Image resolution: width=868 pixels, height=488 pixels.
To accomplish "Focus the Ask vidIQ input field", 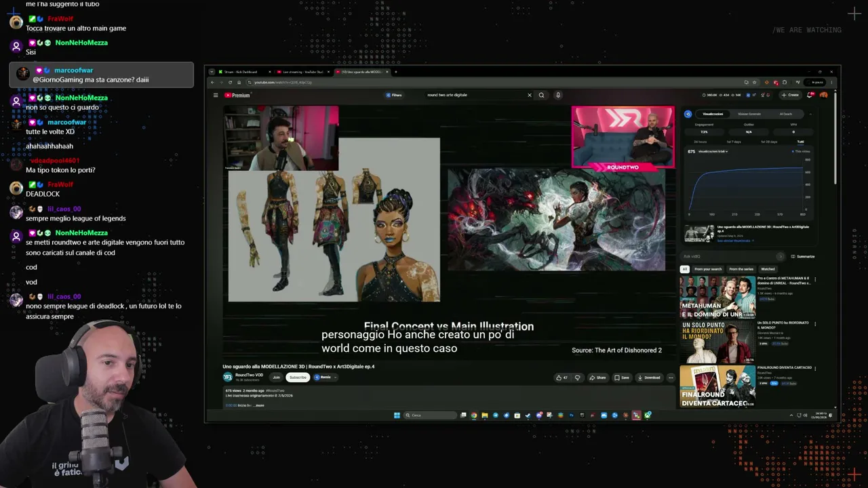I will click(x=729, y=256).
